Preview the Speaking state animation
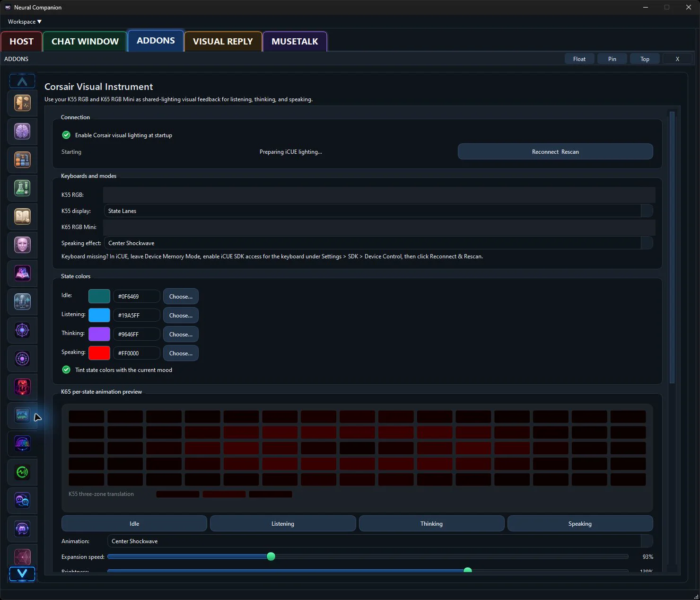700x600 pixels. click(580, 524)
